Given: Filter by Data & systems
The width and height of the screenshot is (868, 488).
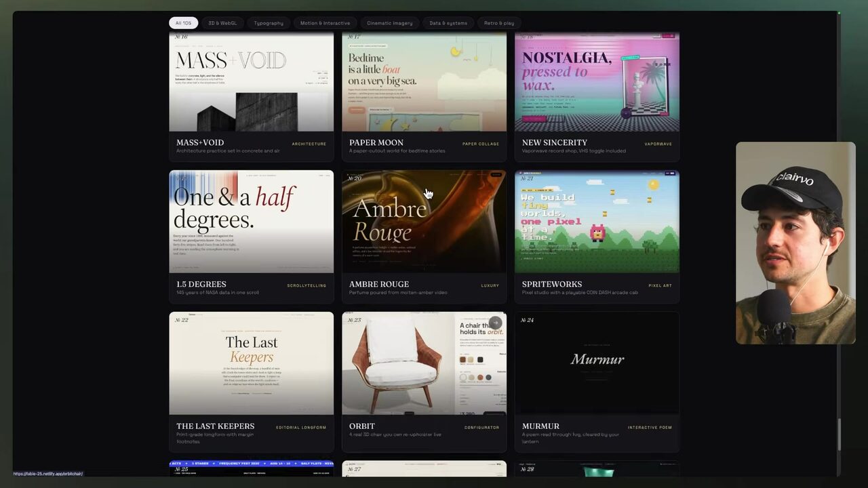Looking at the screenshot, I should pyautogui.click(x=448, y=23).
